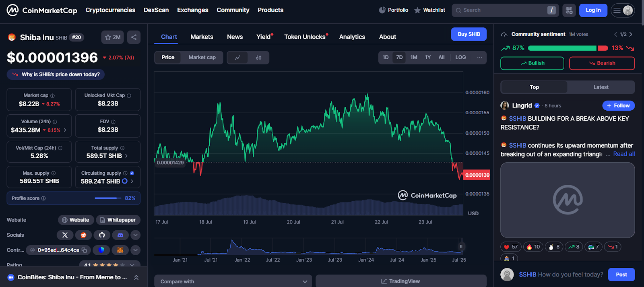Click Log In button
Viewport: 644px width, 287px height.
(x=593, y=10)
